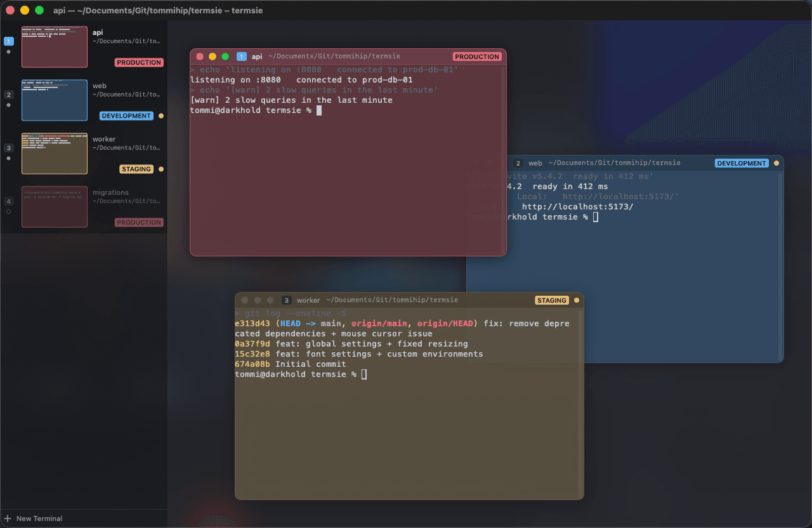Click the blue 1 badge in api window title bar
812x528 pixels.
pos(241,56)
